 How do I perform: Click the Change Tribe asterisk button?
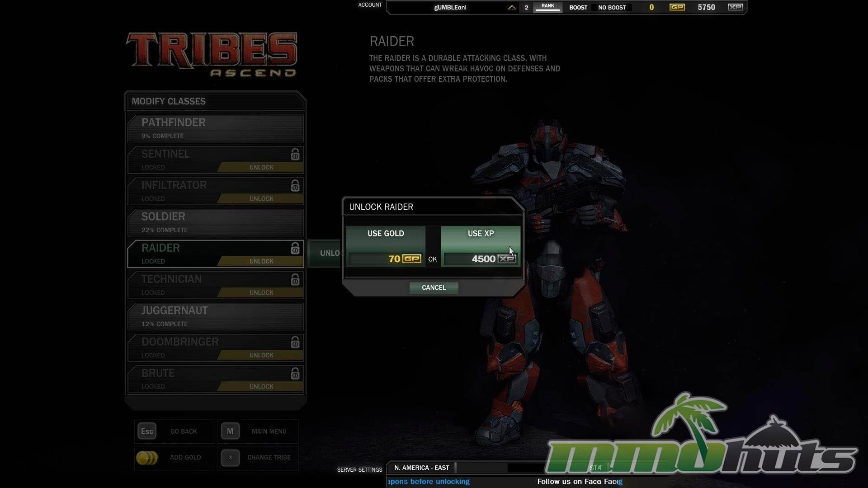[230, 458]
